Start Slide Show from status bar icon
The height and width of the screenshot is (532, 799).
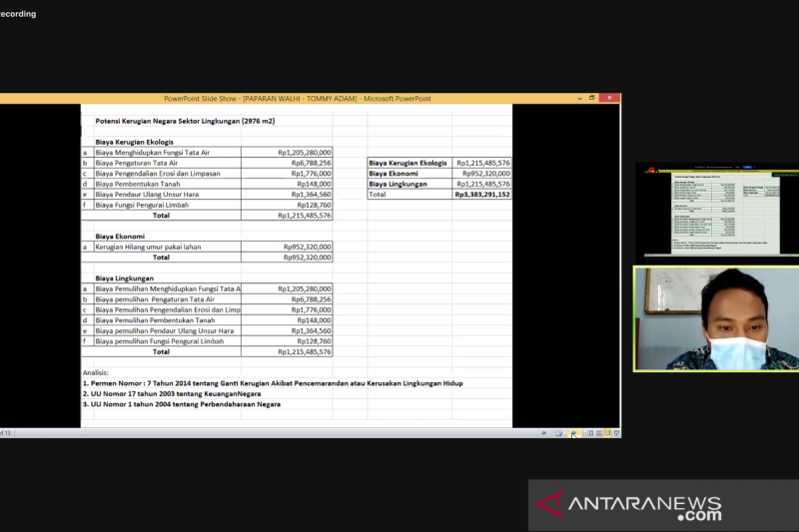pyautogui.click(x=616, y=433)
